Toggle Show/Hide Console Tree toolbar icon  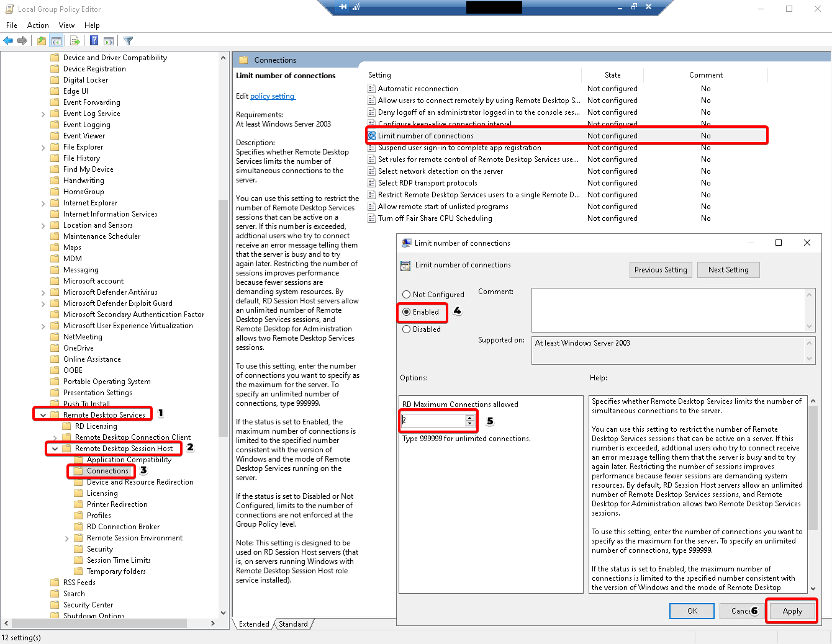click(57, 41)
